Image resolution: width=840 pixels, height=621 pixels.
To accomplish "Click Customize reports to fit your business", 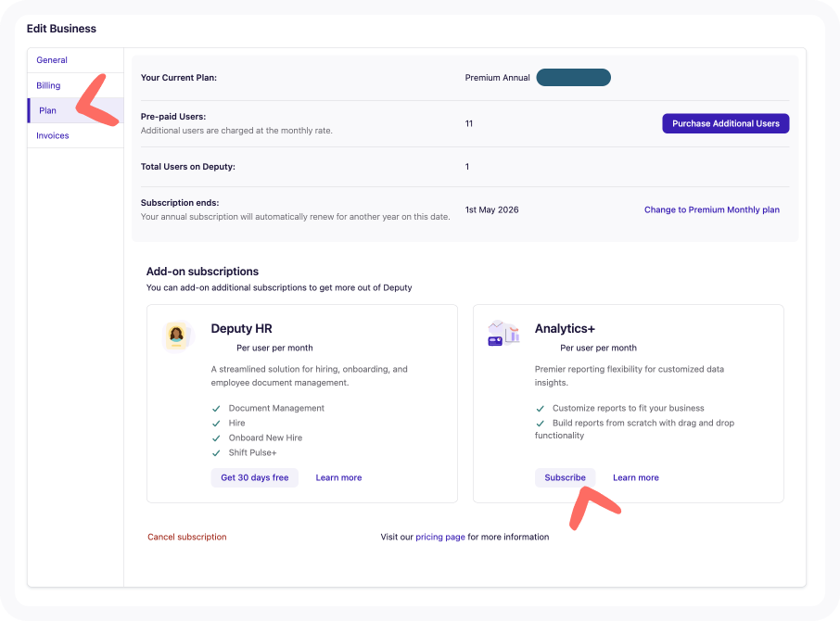I will (629, 408).
